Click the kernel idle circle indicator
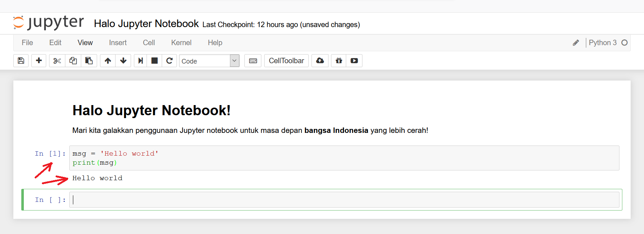Screen dimensions: 644x234 point(625,43)
